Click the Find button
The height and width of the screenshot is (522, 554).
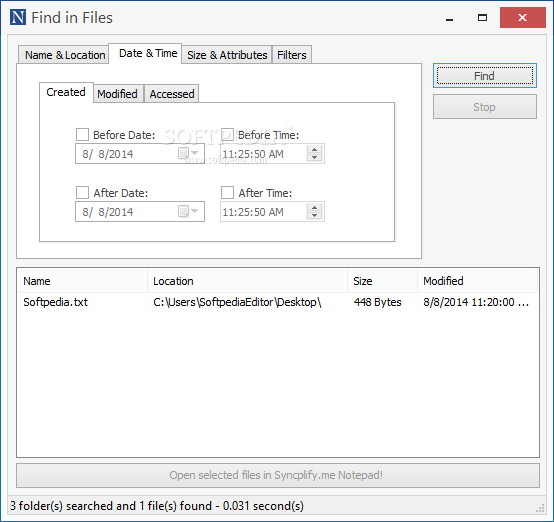point(485,76)
